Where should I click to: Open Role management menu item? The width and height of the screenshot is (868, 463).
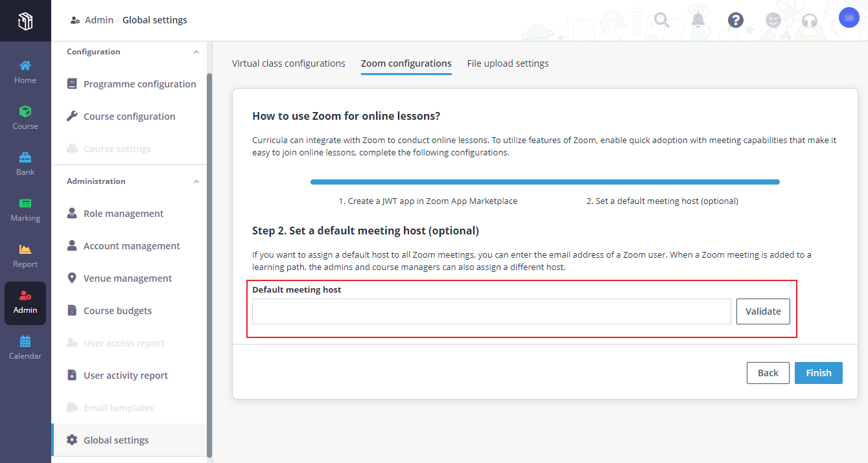point(129,214)
